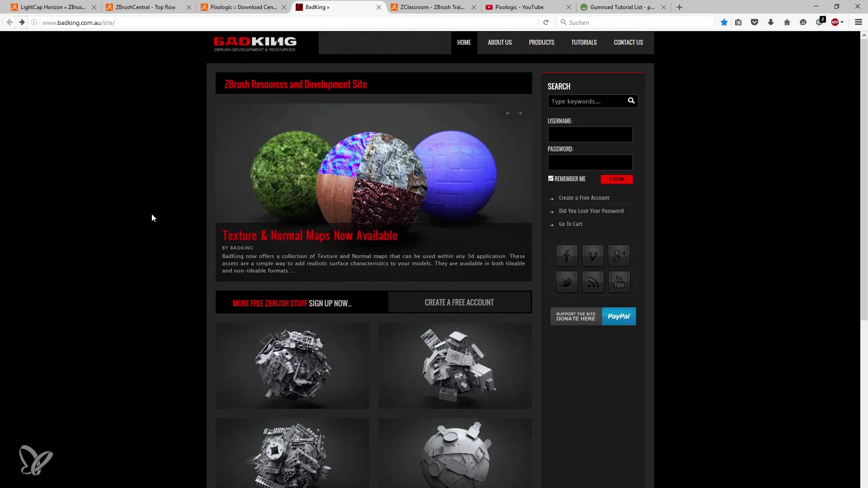Open the Gumroad Tutorial List tab
The image size is (868, 488).
click(620, 7)
